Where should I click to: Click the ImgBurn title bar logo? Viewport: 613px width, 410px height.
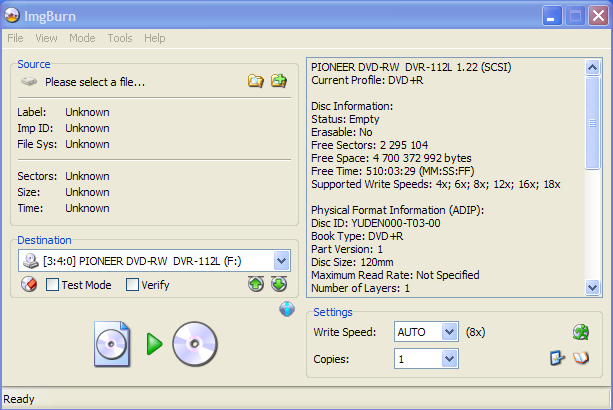point(12,16)
